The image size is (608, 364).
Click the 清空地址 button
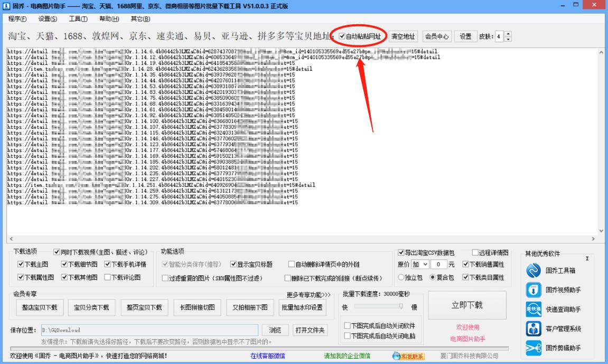(x=403, y=36)
